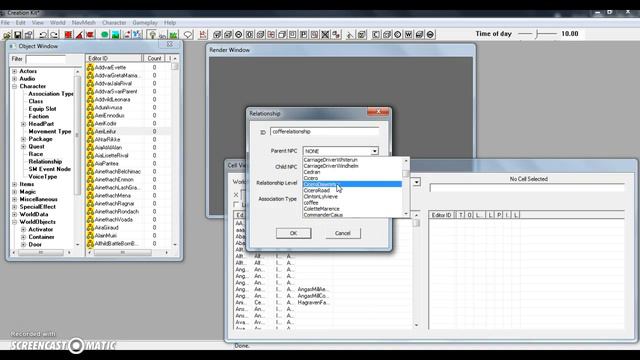Click the dropdown list vertical scrollbar thumb
Screen dimensions: 640x360
(x=406, y=173)
